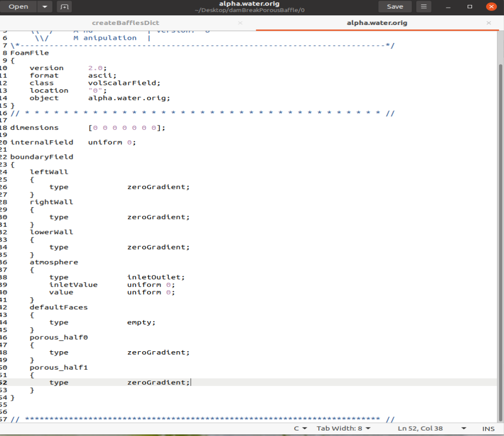Close the alpha.water.orig tab
Viewport: 504px width, 436px height.
coord(489,23)
